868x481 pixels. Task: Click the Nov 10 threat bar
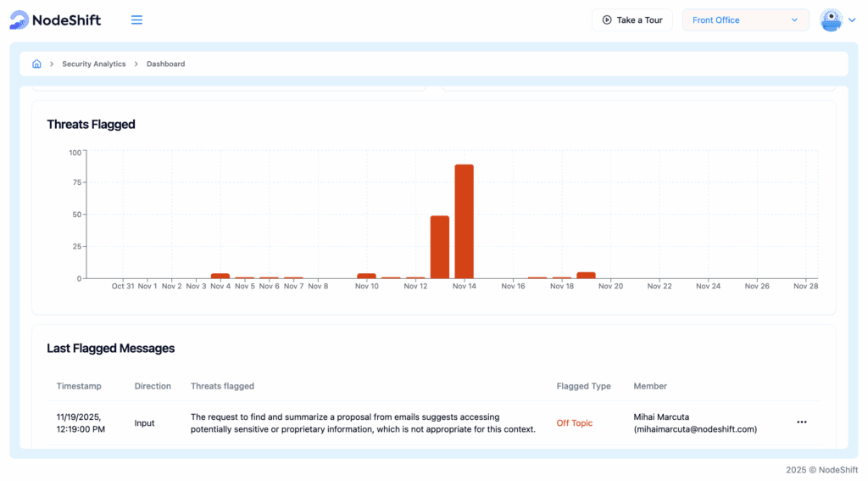click(x=366, y=276)
